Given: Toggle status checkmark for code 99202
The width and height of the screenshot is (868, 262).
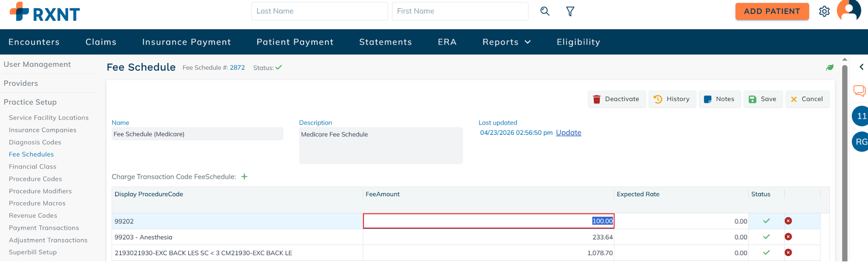Looking at the screenshot, I should click(766, 221).
